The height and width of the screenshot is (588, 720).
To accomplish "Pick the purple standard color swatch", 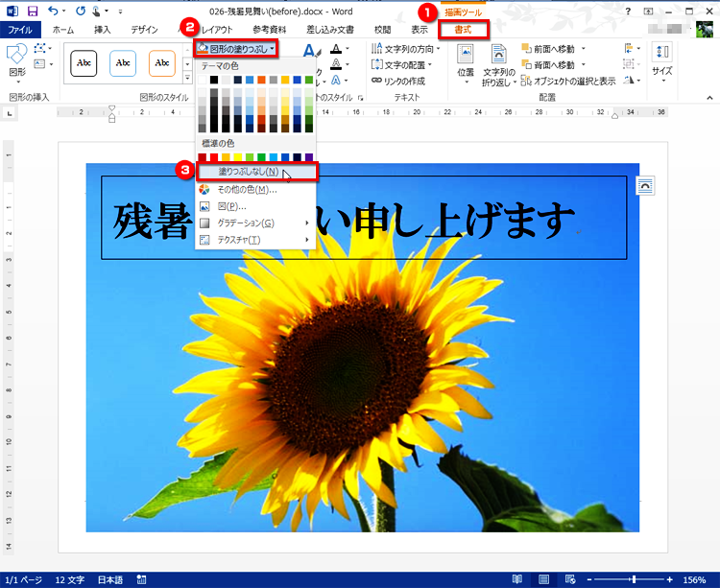I will click(309, 157).
